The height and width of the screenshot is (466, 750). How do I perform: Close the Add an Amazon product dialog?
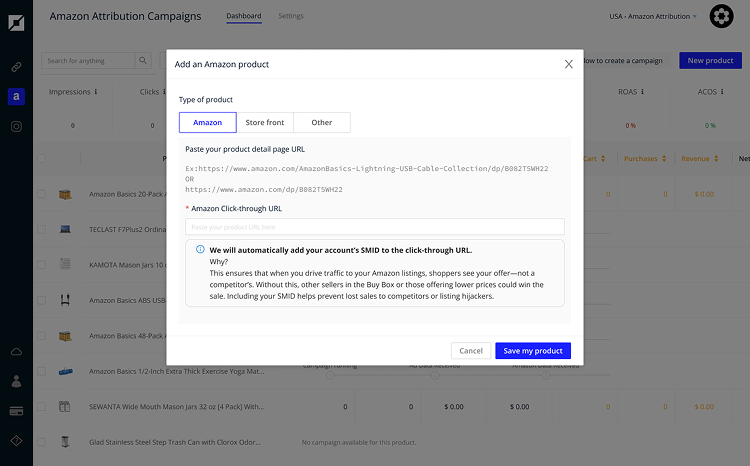[568, 64]
